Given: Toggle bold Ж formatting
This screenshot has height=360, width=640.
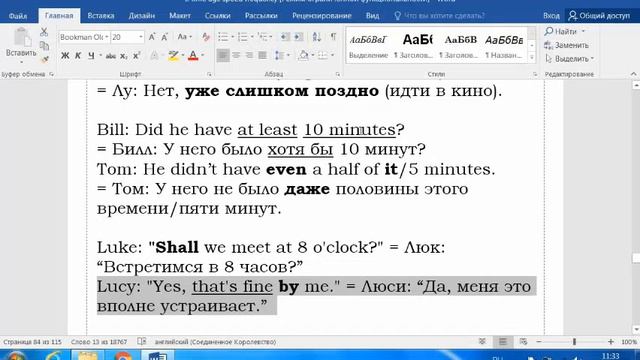Looking at the screenshot, I should click(65, 56).
